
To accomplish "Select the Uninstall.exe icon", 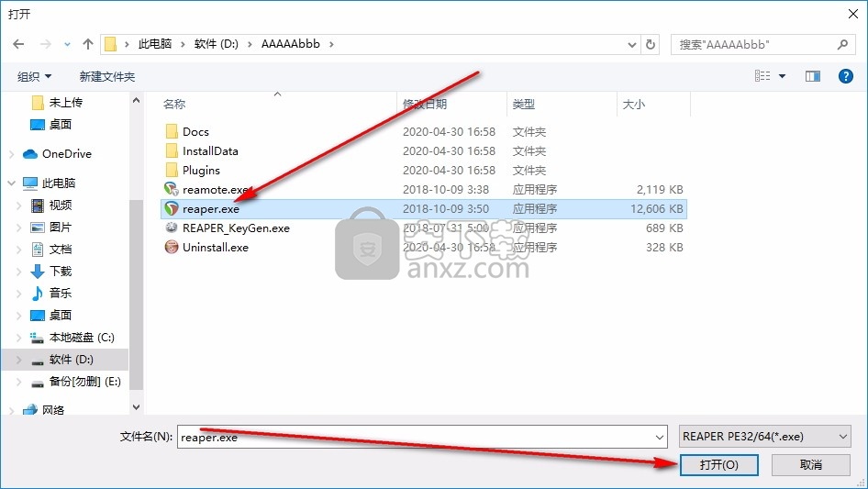I will click(172, 247).
